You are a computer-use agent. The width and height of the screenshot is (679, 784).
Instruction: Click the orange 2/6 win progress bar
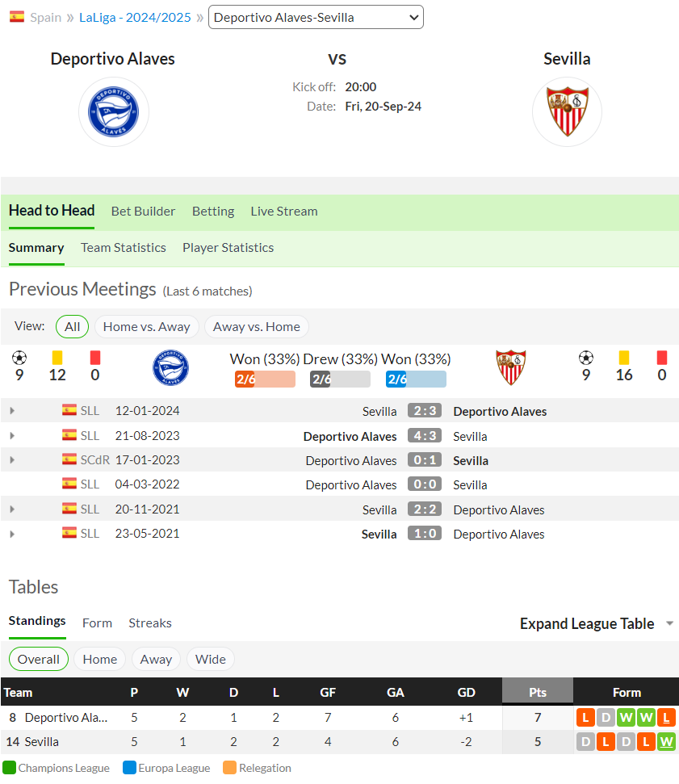(265, 379)
